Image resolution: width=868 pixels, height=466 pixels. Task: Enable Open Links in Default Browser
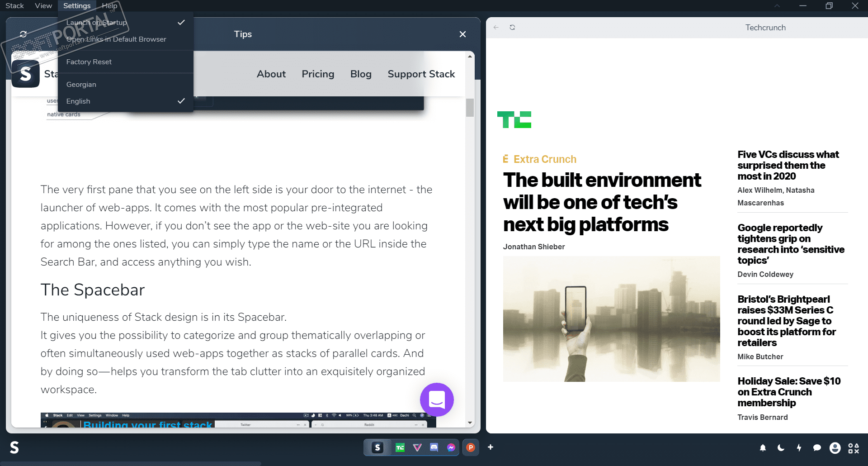126,39
